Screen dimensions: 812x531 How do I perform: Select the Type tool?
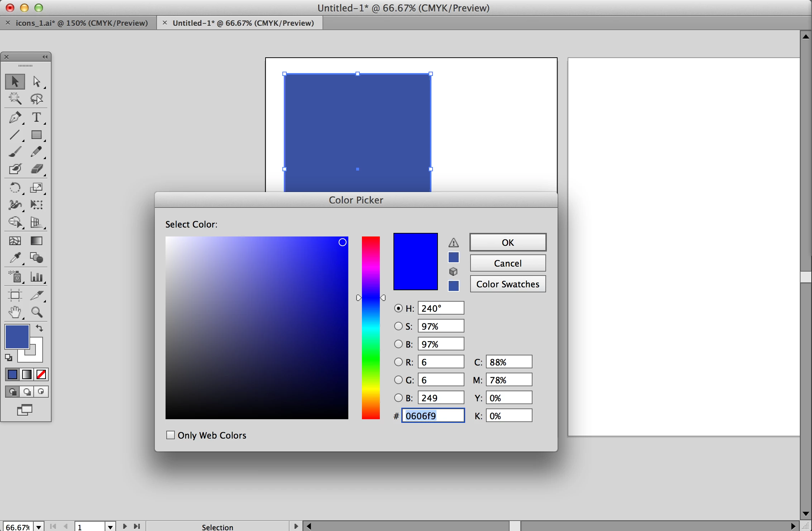36,117
